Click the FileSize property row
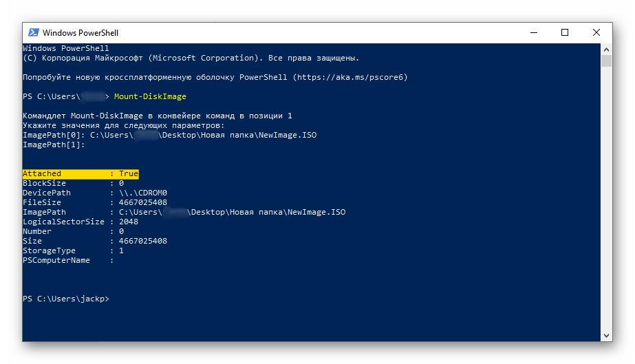The height and width of the screenshot is (364, 635). [x=94, y=203]
